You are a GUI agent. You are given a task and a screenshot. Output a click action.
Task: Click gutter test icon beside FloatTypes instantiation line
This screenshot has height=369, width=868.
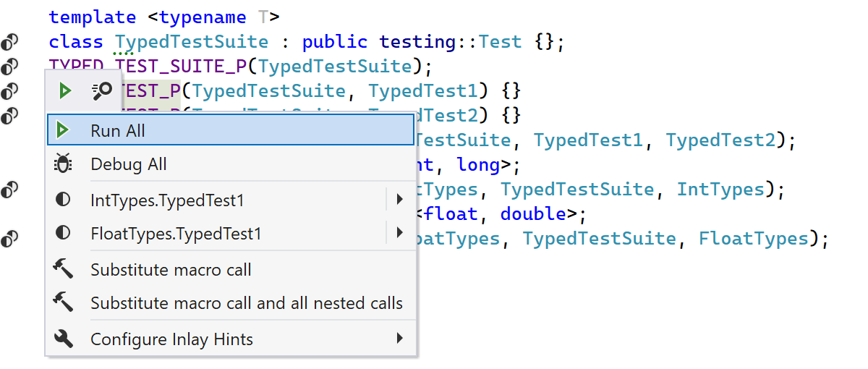tap(9, 239)
